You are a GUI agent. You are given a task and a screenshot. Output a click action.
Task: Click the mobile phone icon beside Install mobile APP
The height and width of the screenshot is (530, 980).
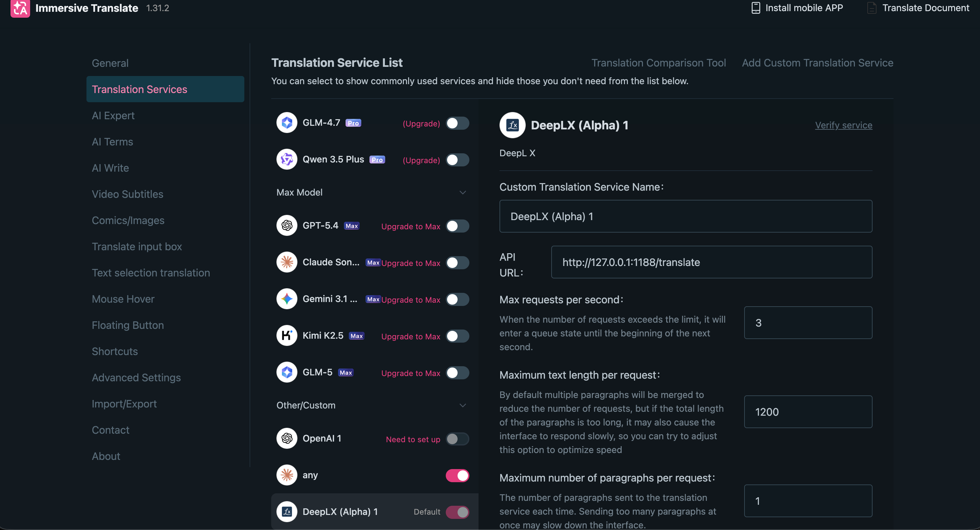point(756,8)
